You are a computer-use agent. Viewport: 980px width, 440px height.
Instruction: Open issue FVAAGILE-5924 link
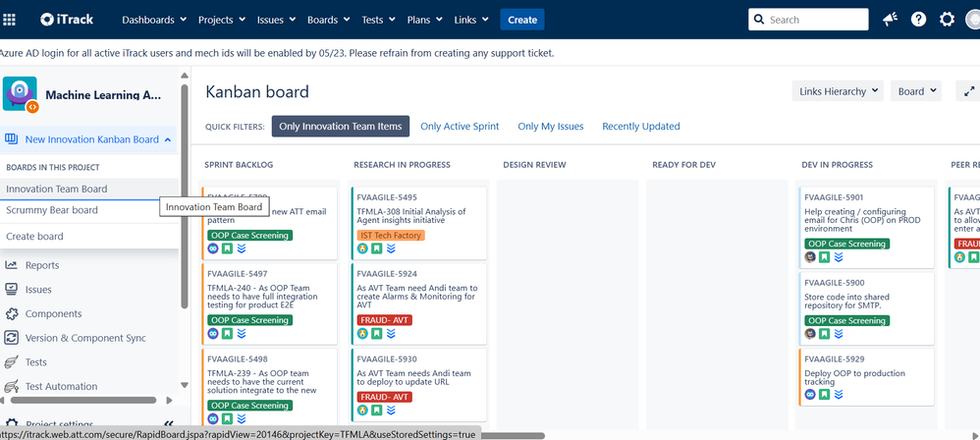pos(387,274)
